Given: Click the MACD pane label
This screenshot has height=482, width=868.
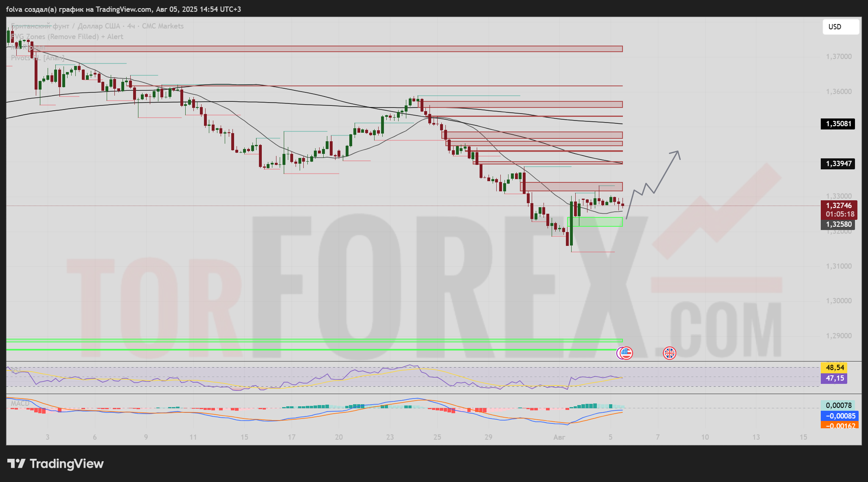Looking at the screenshot, I should pyautogui.click(x=20, y=403).
